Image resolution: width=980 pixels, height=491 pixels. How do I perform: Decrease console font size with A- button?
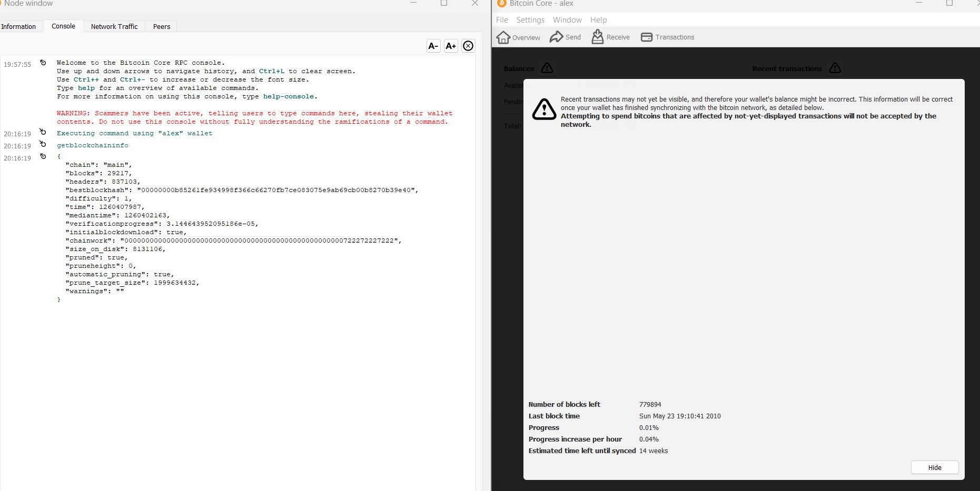coord(433,46)
